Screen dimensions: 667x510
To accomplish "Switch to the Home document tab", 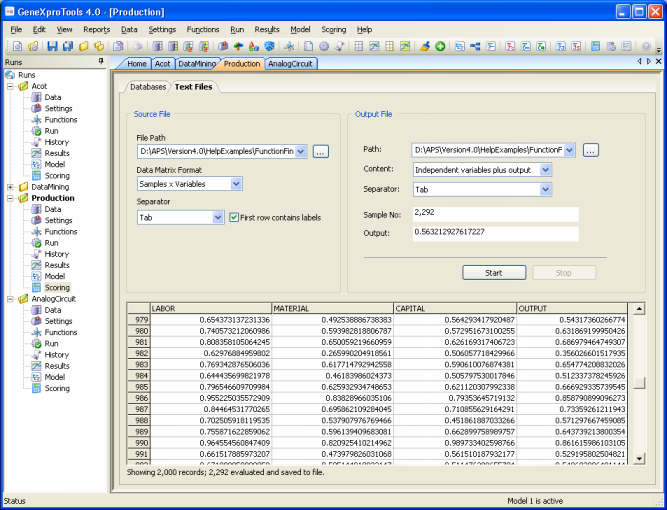I will click(137, 64).
